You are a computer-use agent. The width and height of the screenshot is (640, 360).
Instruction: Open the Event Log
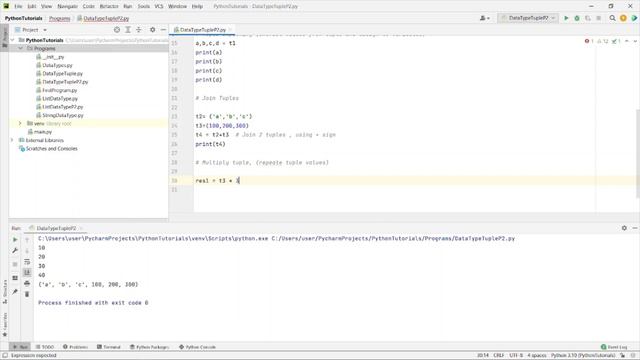(x=614, y=347)
